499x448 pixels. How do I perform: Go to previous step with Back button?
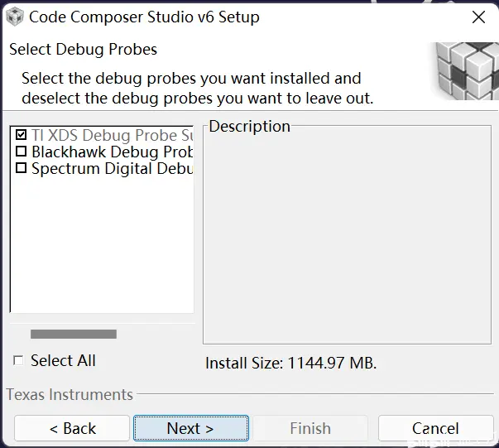(72, 428)
